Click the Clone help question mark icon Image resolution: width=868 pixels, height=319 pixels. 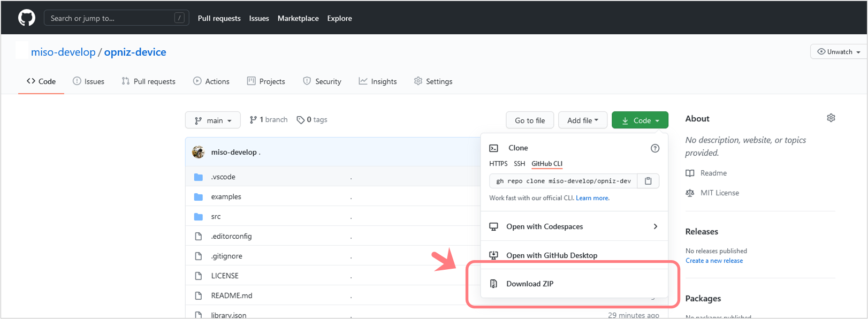pos(655,148)
